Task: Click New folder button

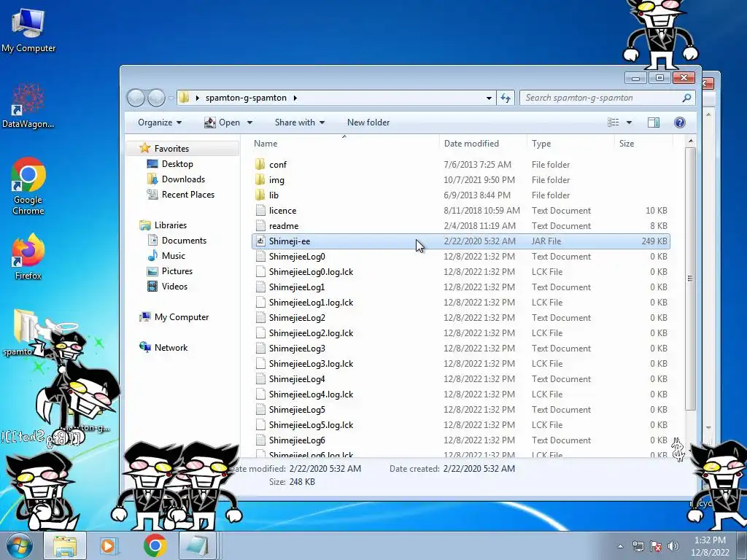Action: coord(368,122)
